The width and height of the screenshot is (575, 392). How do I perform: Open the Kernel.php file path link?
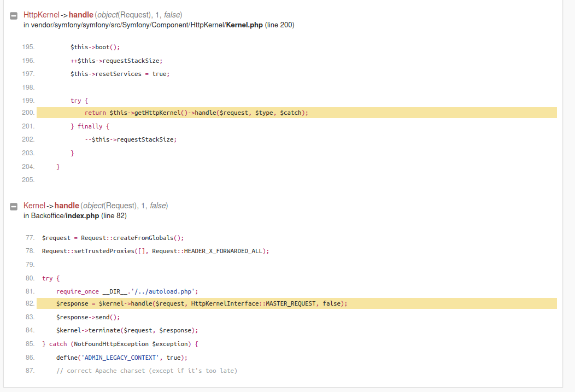click(146, 25)
